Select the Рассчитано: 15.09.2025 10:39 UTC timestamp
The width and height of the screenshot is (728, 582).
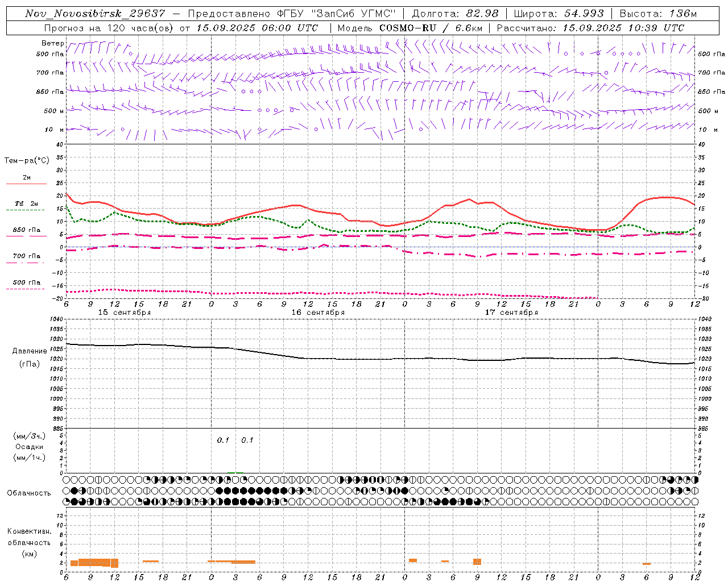tap(590, 28)
